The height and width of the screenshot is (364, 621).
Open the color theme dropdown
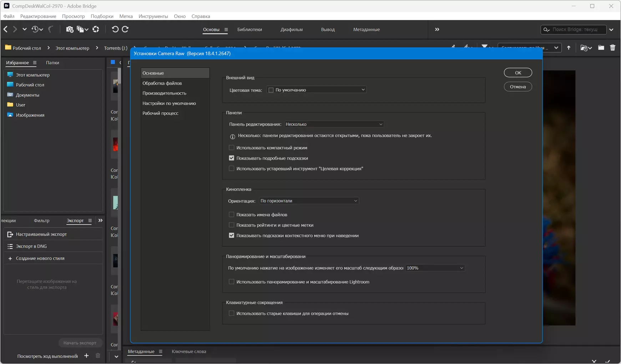pyautogui.click(x=317, y=90)
